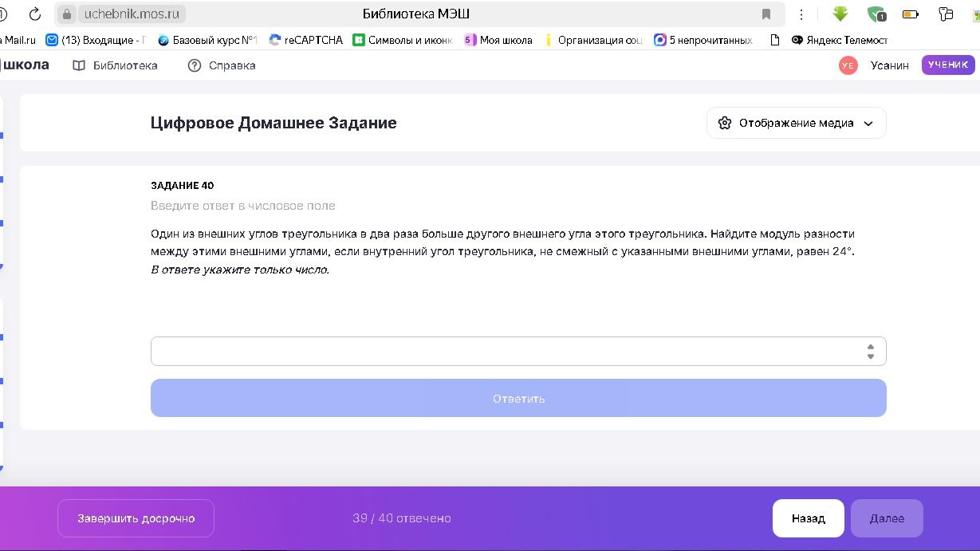Click the Усанин user name
The image size is (980, 551).
tap(889, 65)
